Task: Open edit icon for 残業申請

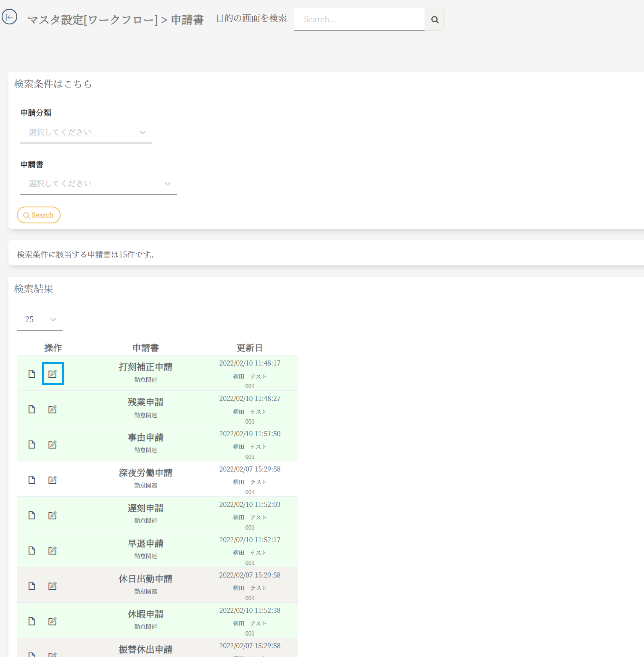Action: 53,409
